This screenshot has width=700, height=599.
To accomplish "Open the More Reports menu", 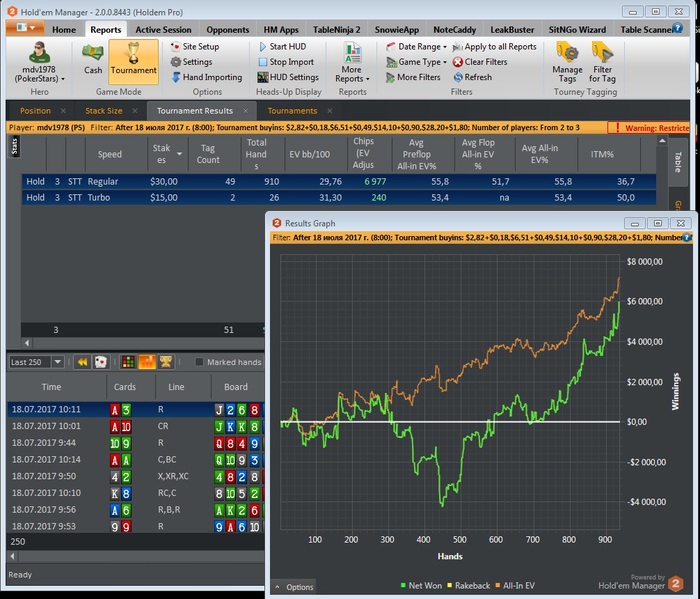I will click(x=352, y=62).
